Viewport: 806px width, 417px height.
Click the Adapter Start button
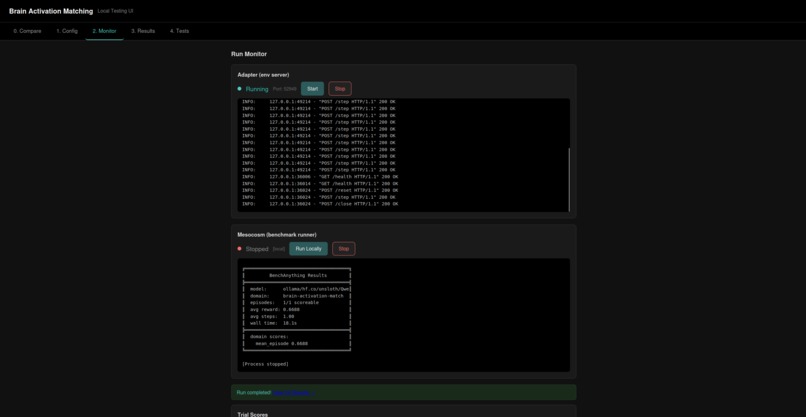(313, 88)
